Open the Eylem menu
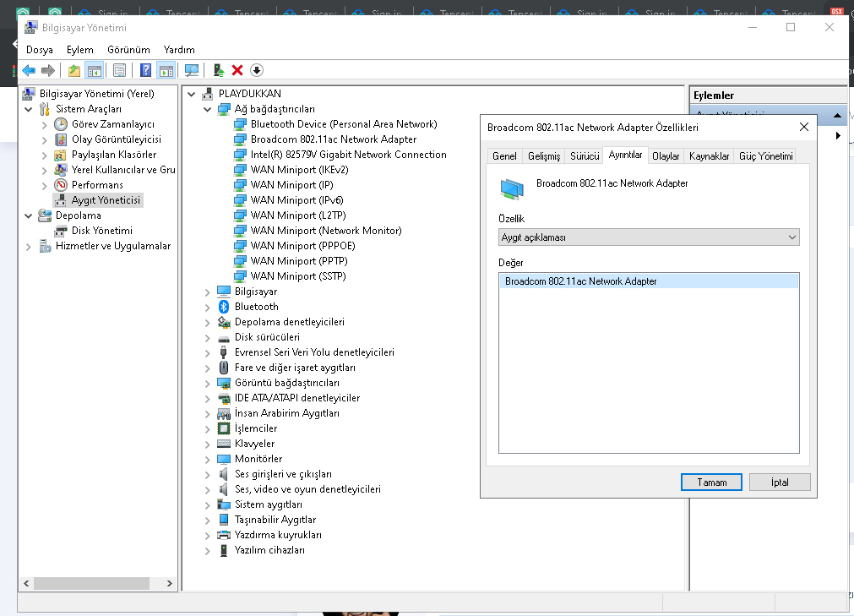This screenshot has width=854, height=616. click(x=79, y=50)
